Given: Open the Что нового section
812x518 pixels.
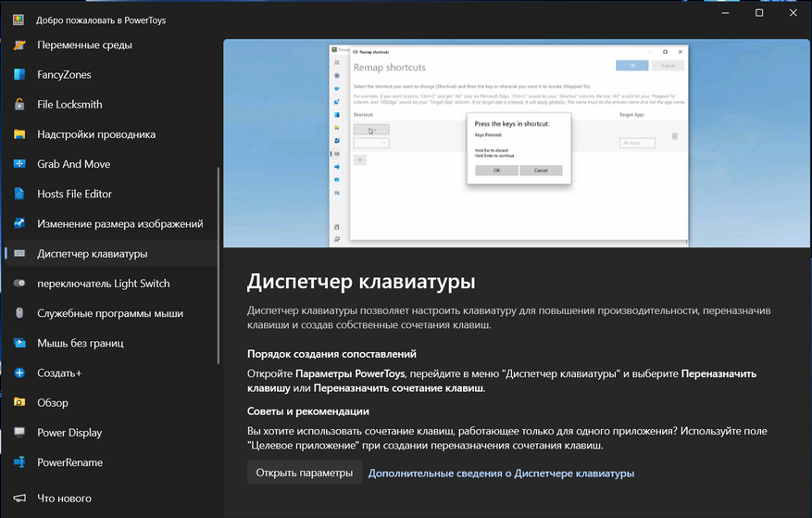Looking at the screenshot, I should (x=111, y=499).
